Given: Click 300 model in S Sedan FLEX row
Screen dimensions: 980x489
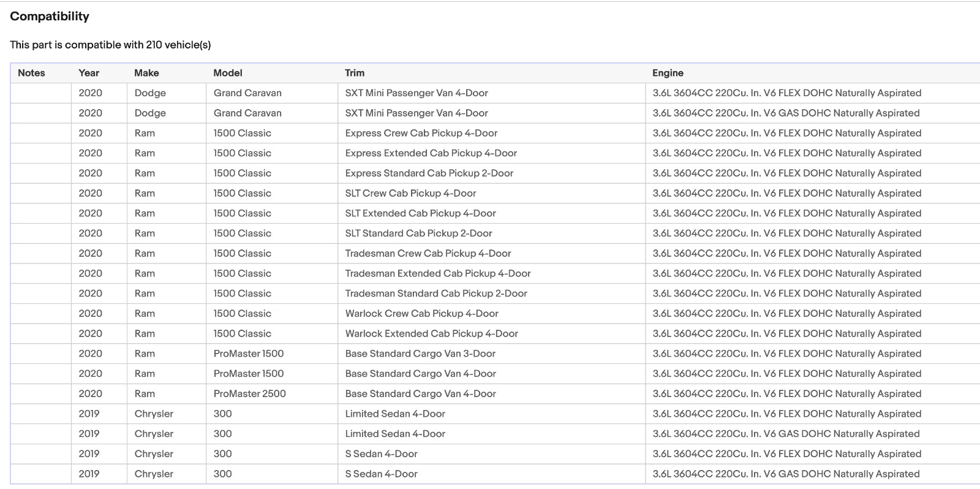Looking at the screenshot, I should [x=223, y=454].
